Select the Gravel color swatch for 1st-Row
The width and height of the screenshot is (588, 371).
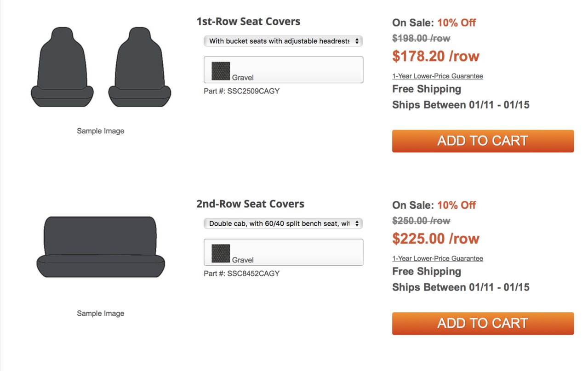221,71
